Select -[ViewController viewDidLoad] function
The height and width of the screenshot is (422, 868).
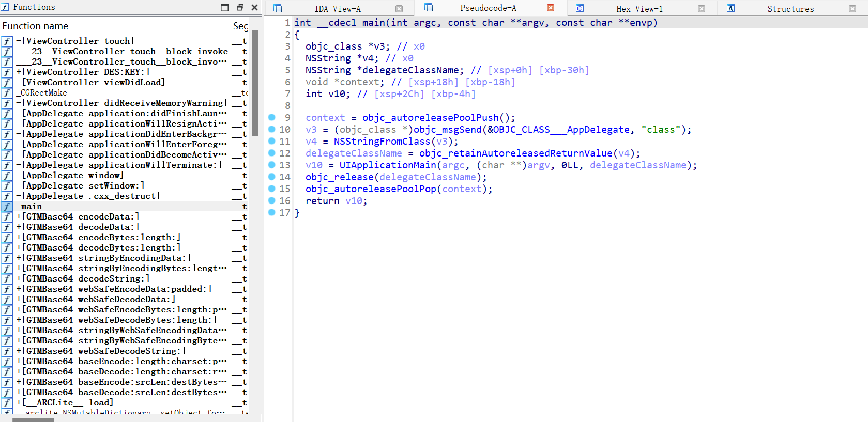pos(90,82)
